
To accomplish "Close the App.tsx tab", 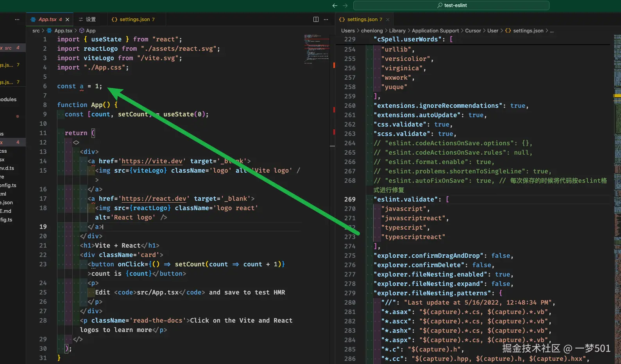I will [x=68, y=20].
